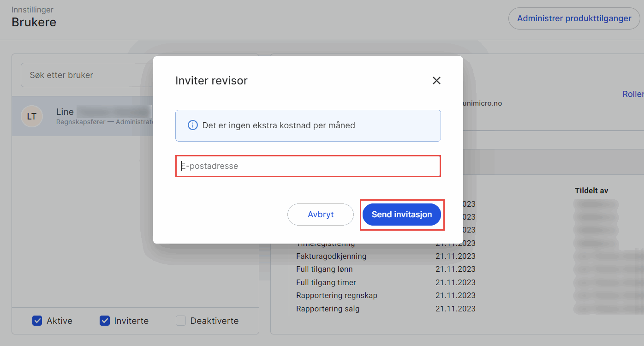This screenshot has height=346, width=644.
Task: Select the Full tilgang lønn role
Action: tap(324, 269)
